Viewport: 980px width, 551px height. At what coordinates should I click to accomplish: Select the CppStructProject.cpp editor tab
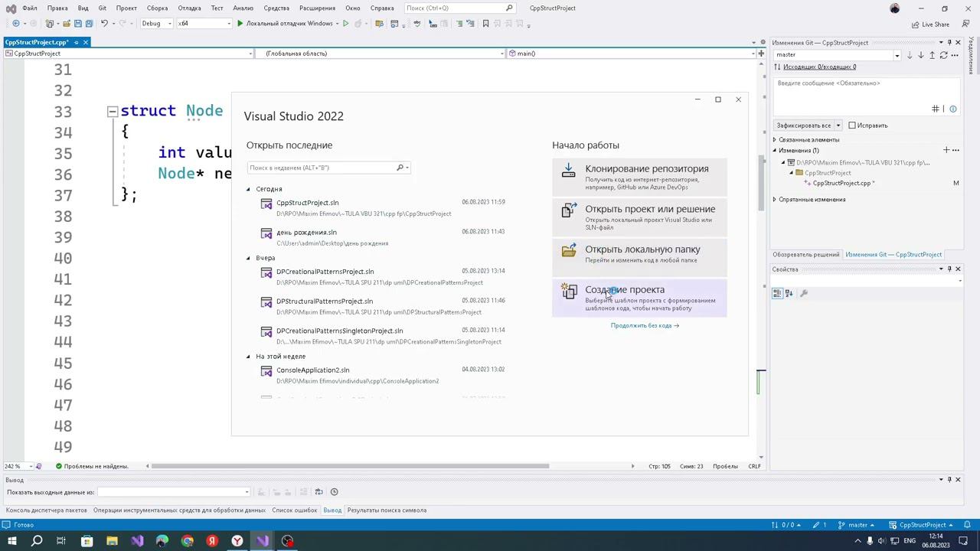tap(37, 42)
